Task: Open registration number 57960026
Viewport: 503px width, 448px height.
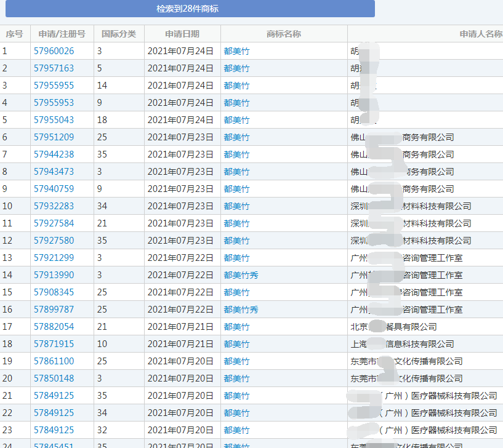Action: pos(54,51)
